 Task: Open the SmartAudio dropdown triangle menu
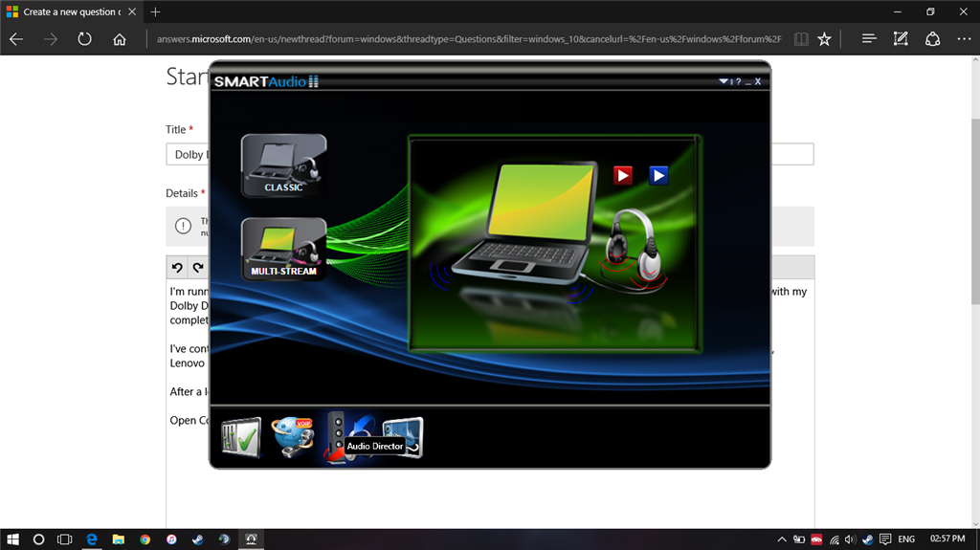click(724, 81)
